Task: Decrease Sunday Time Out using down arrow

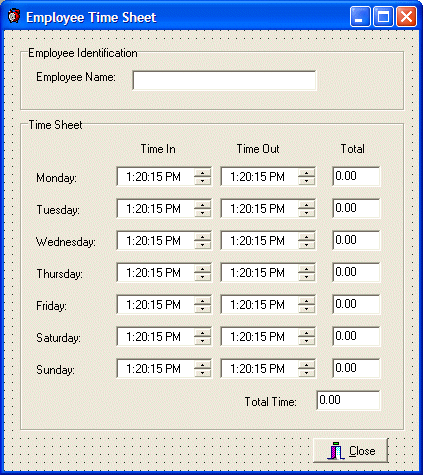Action: 307,373
